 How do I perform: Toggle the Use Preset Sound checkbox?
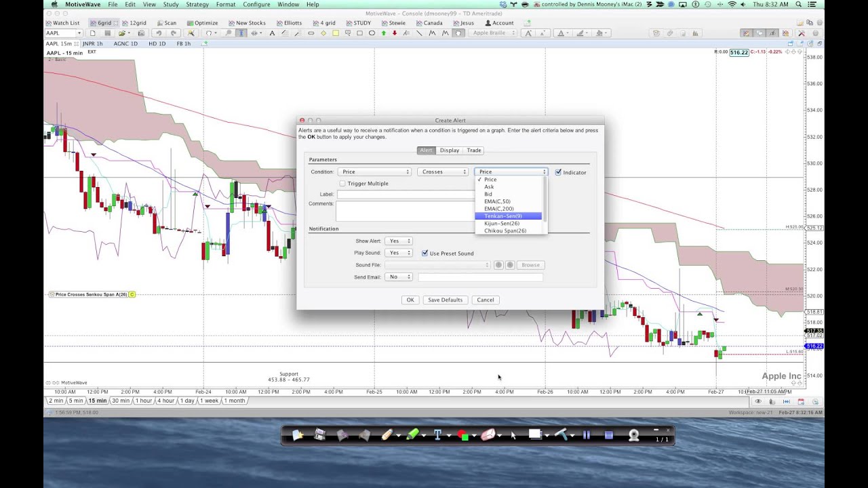tap(425, 253)
